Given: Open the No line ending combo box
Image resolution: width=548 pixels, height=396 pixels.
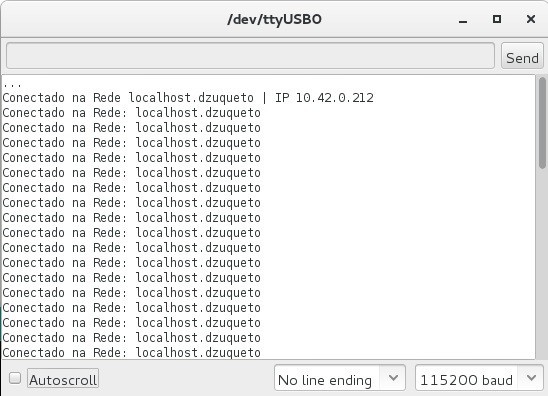Looking at the screenshot, I should coord(340,378).
